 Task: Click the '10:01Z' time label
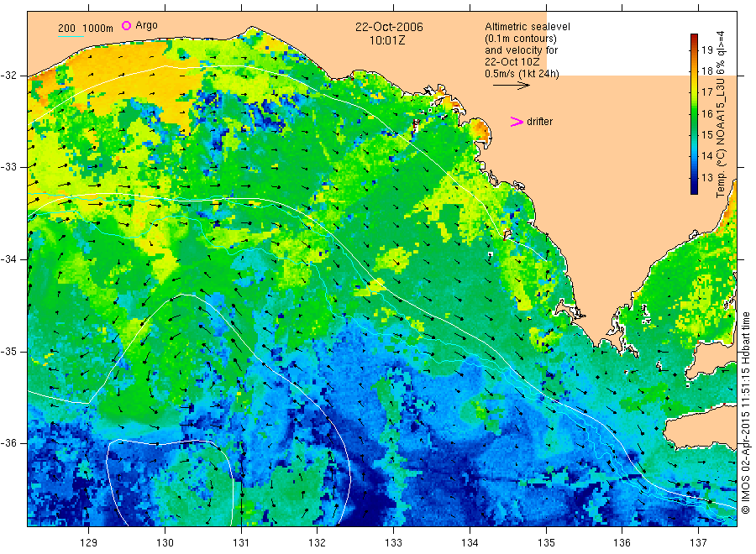tap(387, 41)
